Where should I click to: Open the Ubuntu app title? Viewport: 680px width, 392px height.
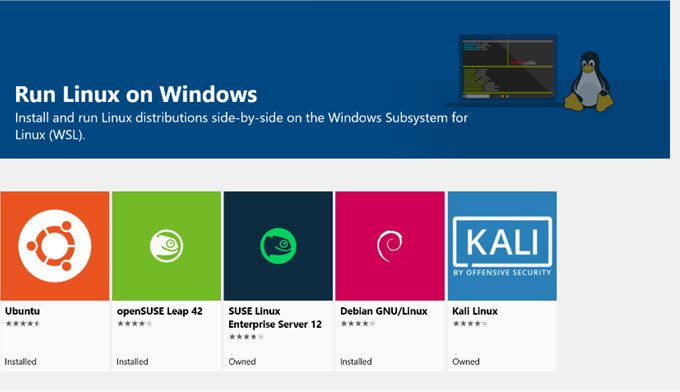[x=22, y=311]
